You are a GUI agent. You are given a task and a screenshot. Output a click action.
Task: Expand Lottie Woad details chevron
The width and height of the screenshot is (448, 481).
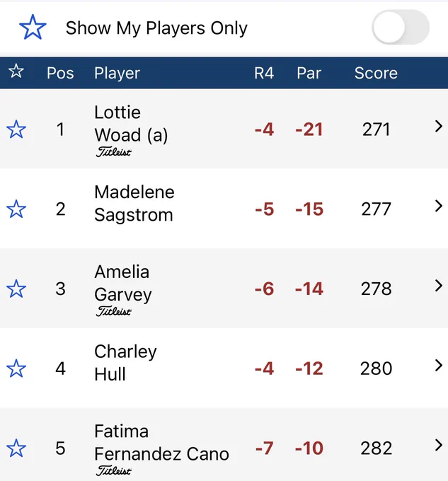pos(439,127)
